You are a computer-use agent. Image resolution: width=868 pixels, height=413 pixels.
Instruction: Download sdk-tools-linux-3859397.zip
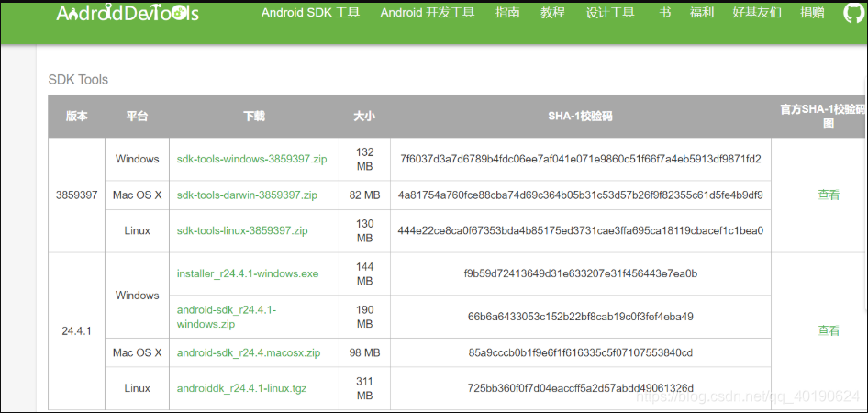click(x=242, y=231)
